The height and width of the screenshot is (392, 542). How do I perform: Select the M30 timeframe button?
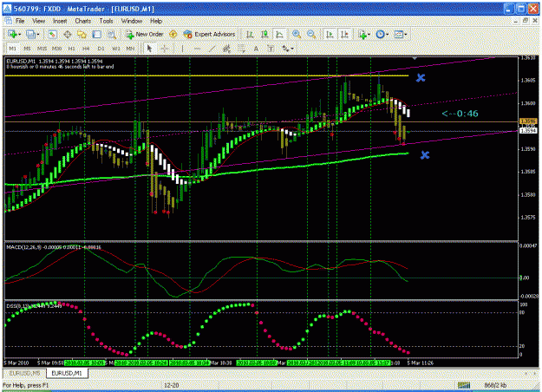click(56, 49)
